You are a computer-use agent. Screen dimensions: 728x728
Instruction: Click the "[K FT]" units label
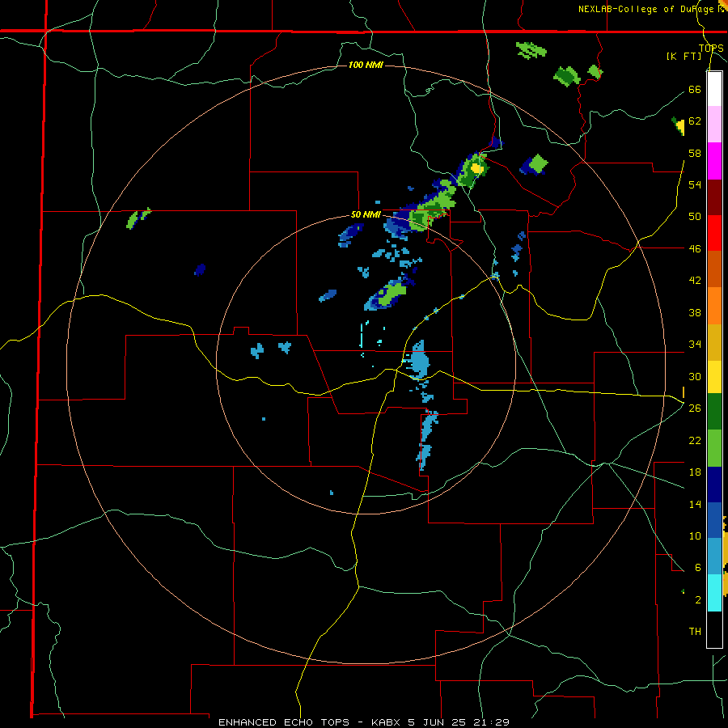684,56
